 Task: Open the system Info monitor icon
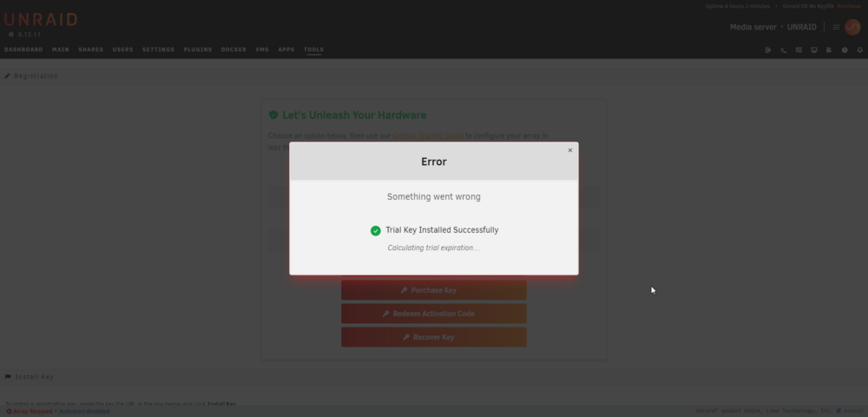(x=814, y=50)
